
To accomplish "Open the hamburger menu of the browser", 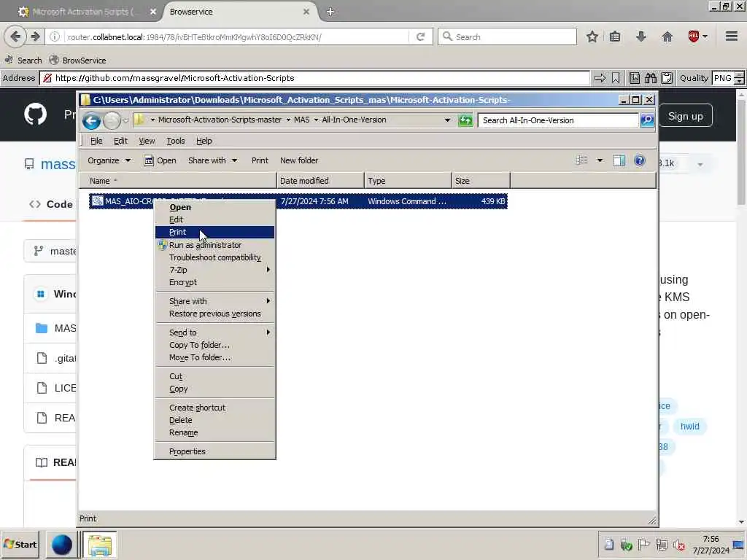I will point(732,36).
